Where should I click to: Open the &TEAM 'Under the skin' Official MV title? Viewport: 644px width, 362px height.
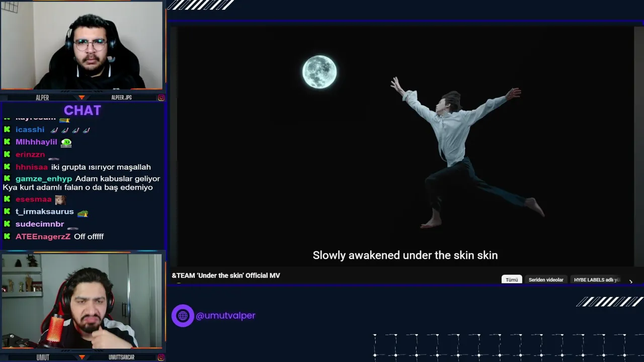pos(226,276)
